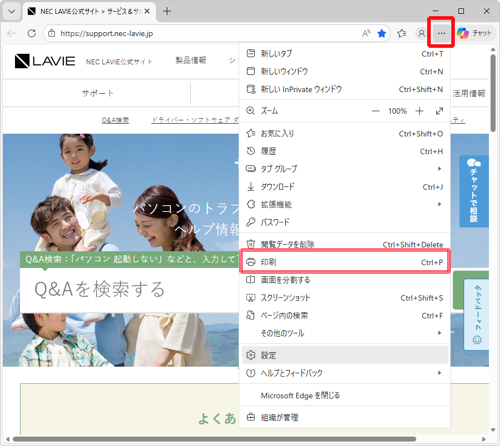Decrease zoom with minus button
Image resolution: width=500 pixels, height=446 pixels.
point(376,111)
